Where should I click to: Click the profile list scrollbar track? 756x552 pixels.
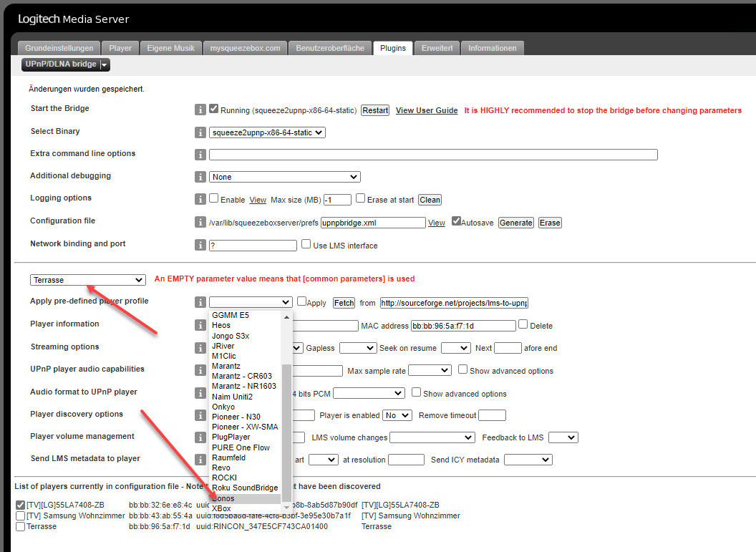[x=286, y=342]
